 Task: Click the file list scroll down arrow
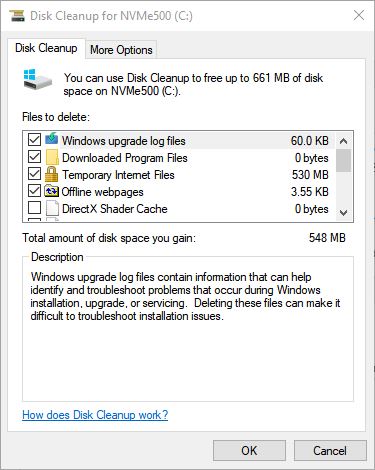click(343, 212)
